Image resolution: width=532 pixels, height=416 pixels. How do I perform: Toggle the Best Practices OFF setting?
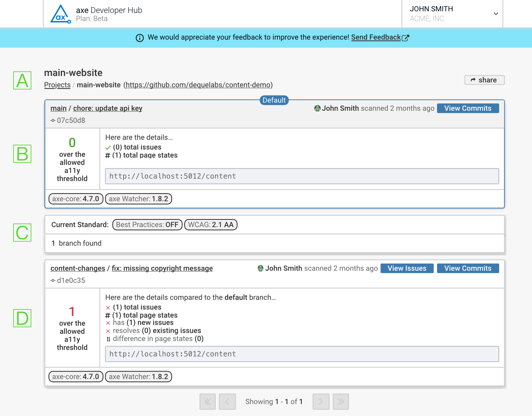pos(147,224)
